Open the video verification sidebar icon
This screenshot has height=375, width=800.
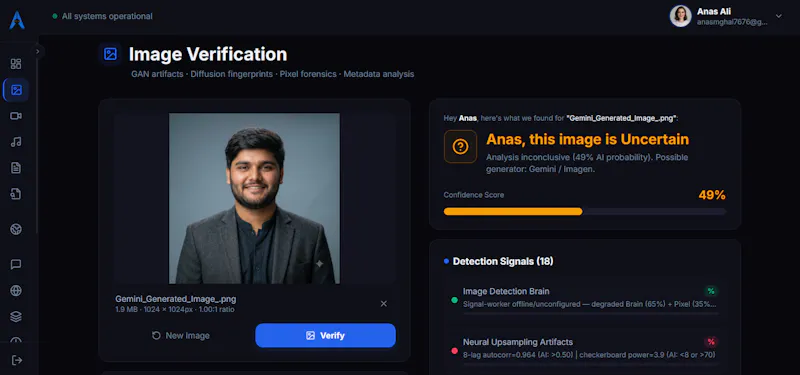click(16, 116)
